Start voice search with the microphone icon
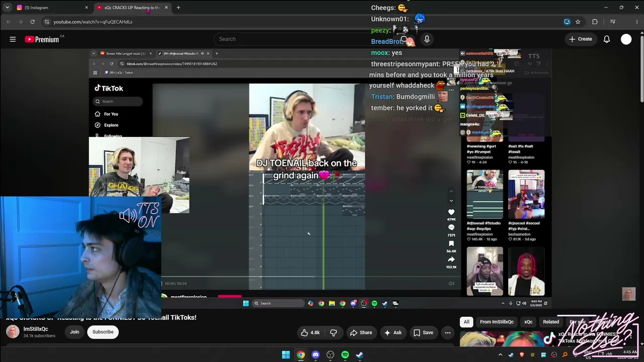 coord(427,39)
